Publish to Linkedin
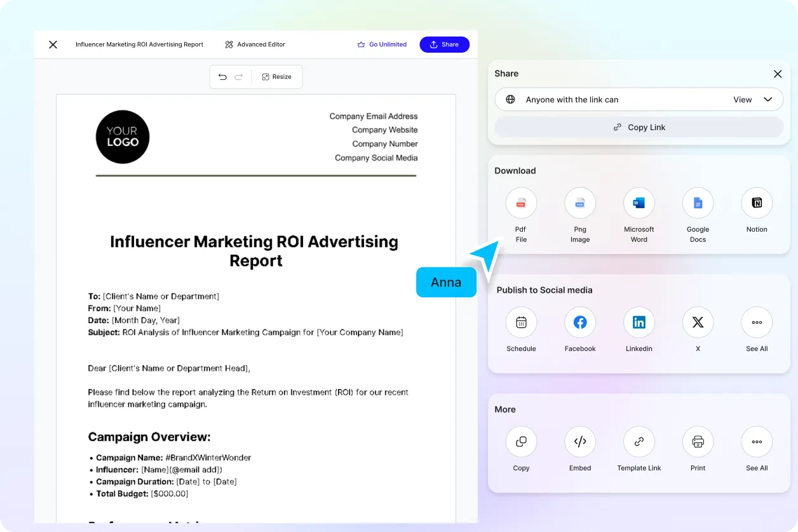The image size is (798, 532). (639, 323)
